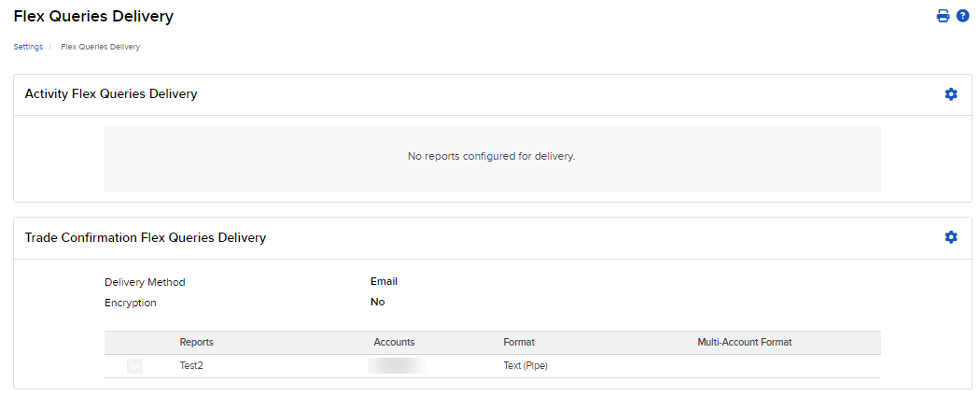Go to the Settings breadcrumb link
This screenshot has height=396, width=980.
(x=28, y=47)
